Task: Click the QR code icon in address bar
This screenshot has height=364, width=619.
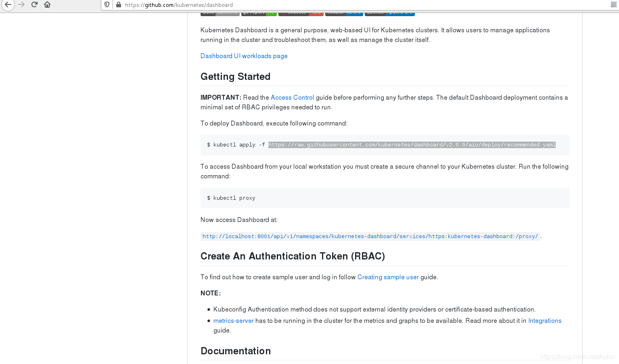Action: click(x=614, y=5)
